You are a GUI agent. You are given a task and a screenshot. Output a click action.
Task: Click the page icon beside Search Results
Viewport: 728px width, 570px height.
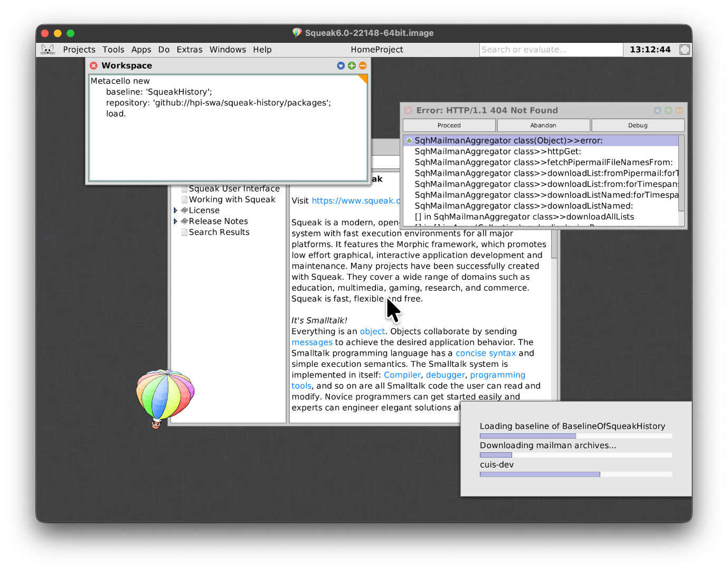pyautogui.click(x=184, y=232)
